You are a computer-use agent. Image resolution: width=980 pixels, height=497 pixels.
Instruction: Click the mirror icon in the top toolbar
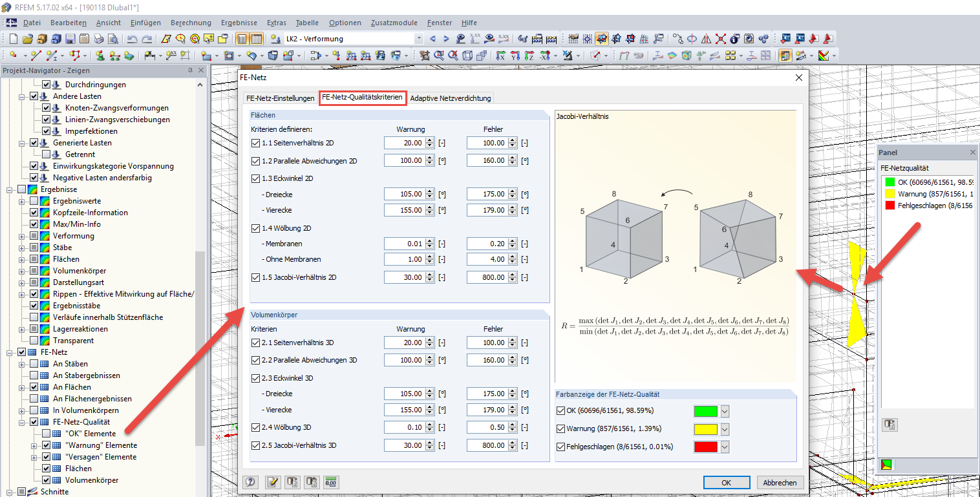[706, 39]
